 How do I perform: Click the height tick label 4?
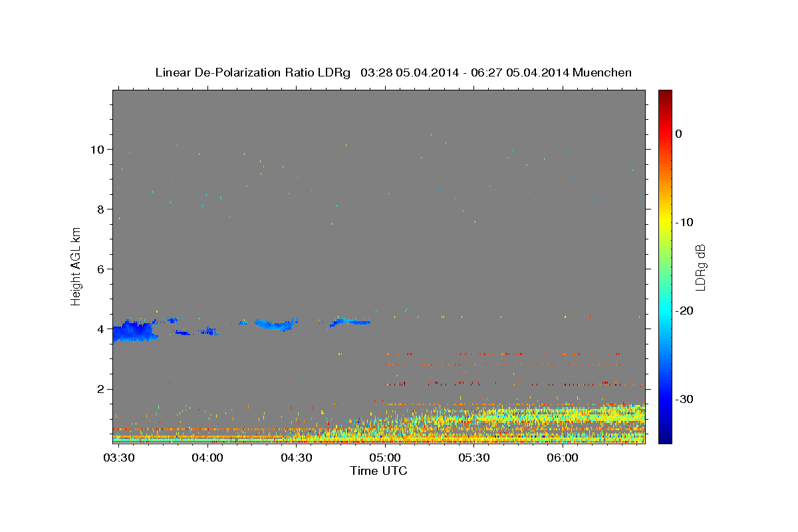coord(101,329)
